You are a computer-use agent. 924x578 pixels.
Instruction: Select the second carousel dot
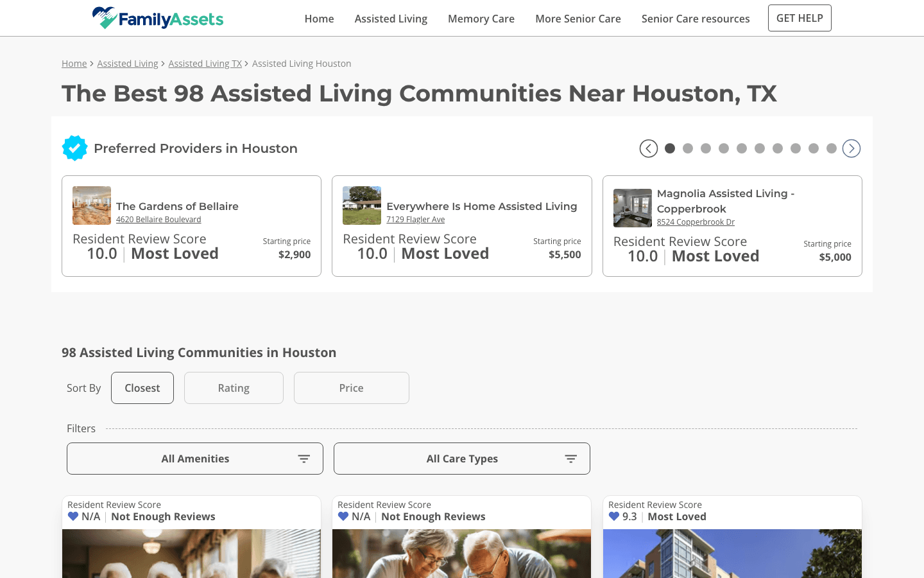coord(688,148)
